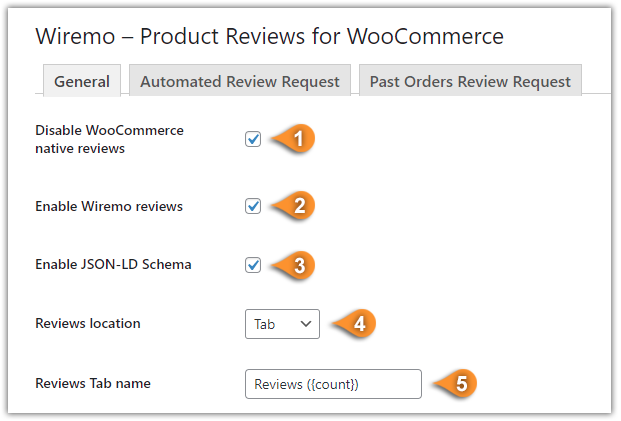Viewport: 621px width, 421px height.
Task: Toggle the Enable Wiremo reviews checkbox
Action: point(253,206)
